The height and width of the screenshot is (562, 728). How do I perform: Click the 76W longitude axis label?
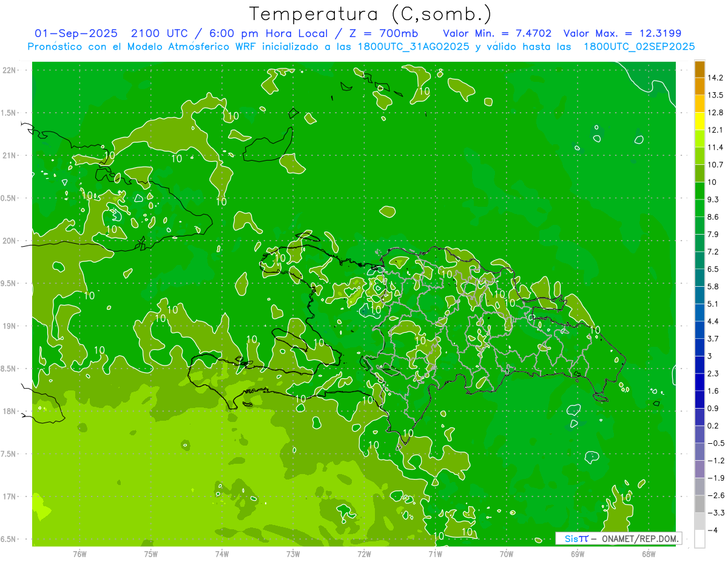79,554
